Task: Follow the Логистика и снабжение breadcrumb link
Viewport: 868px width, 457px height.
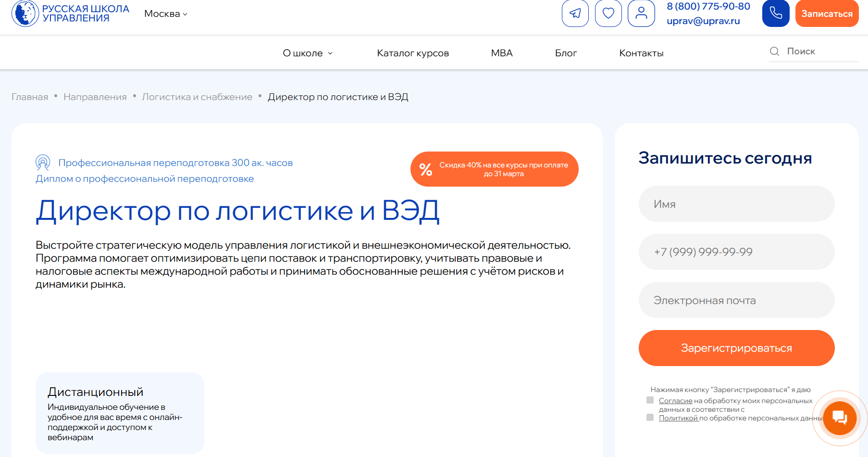Action: tap(197, 96)
